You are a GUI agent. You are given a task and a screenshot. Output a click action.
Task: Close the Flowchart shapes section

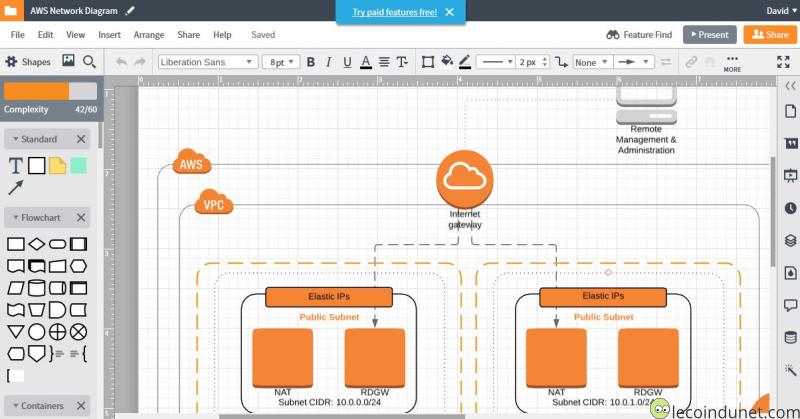click(81, 217)
